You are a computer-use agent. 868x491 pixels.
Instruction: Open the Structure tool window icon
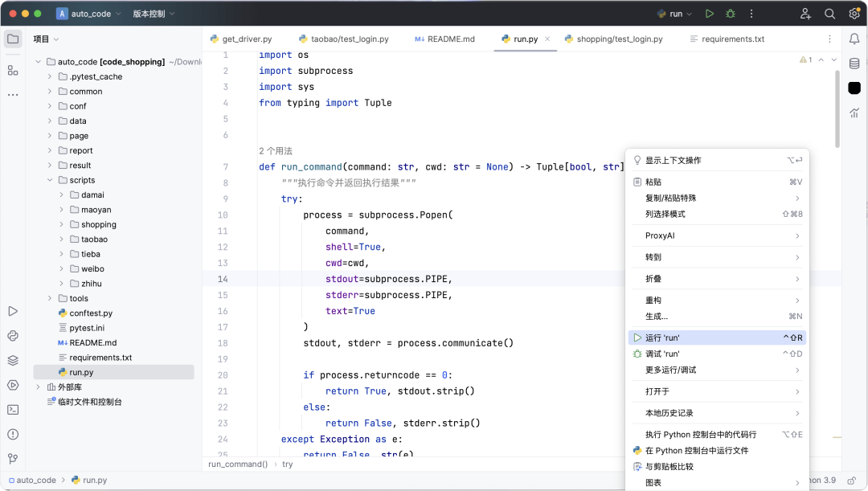click(13, 70)
